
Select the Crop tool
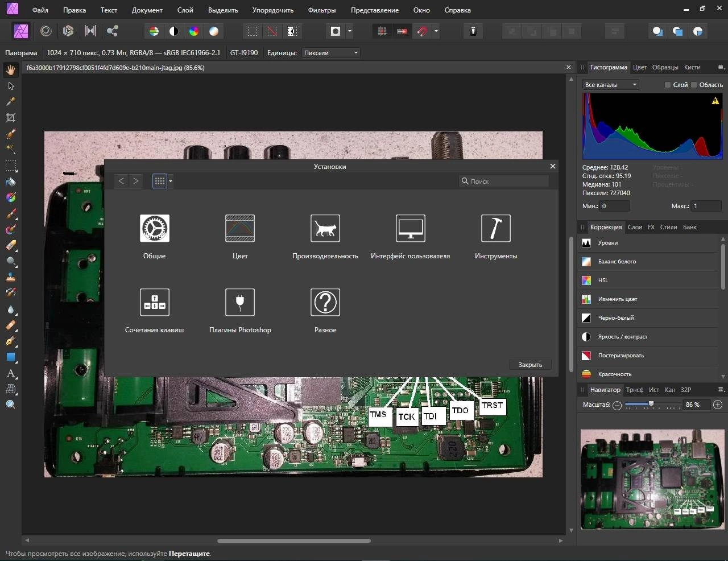[x=11, y=118]
